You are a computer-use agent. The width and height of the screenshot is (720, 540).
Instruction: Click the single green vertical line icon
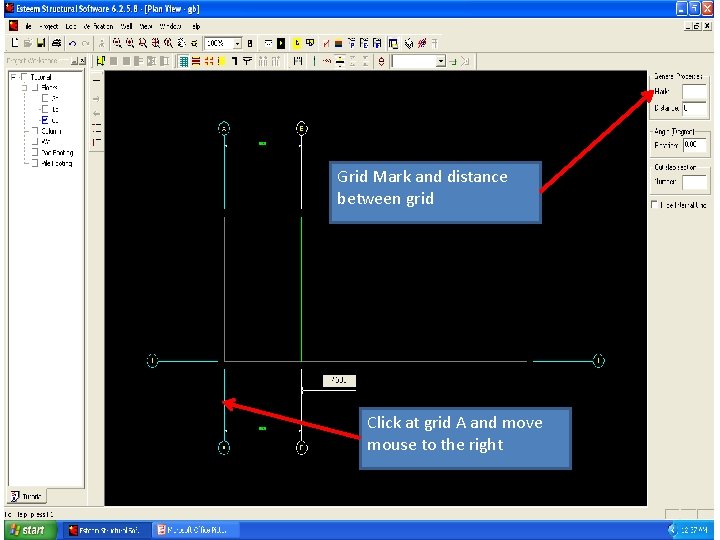coord(314,61)
